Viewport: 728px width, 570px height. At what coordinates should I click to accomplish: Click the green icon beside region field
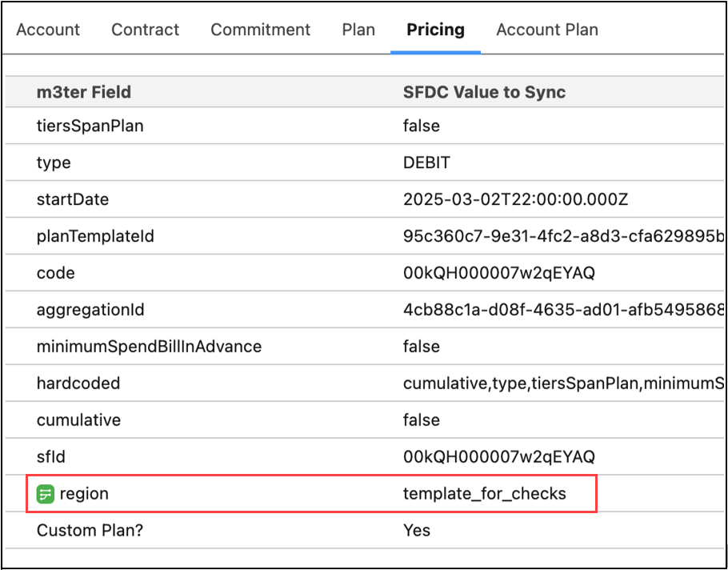(46, 494)
